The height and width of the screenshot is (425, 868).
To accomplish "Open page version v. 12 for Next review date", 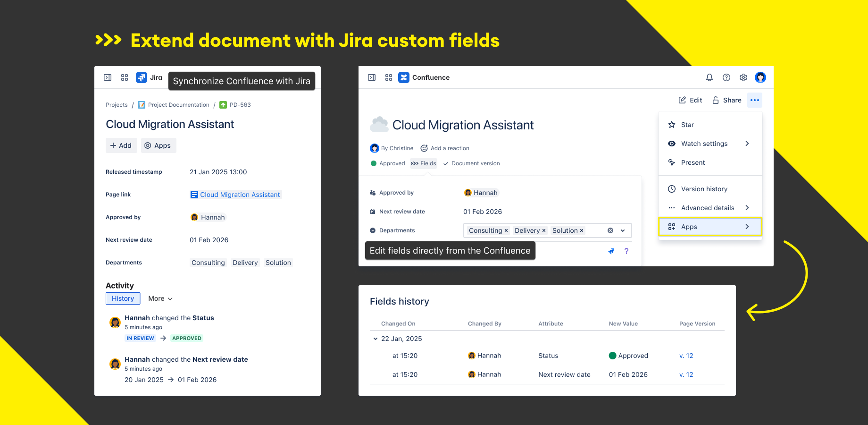I will pos(686,374).
